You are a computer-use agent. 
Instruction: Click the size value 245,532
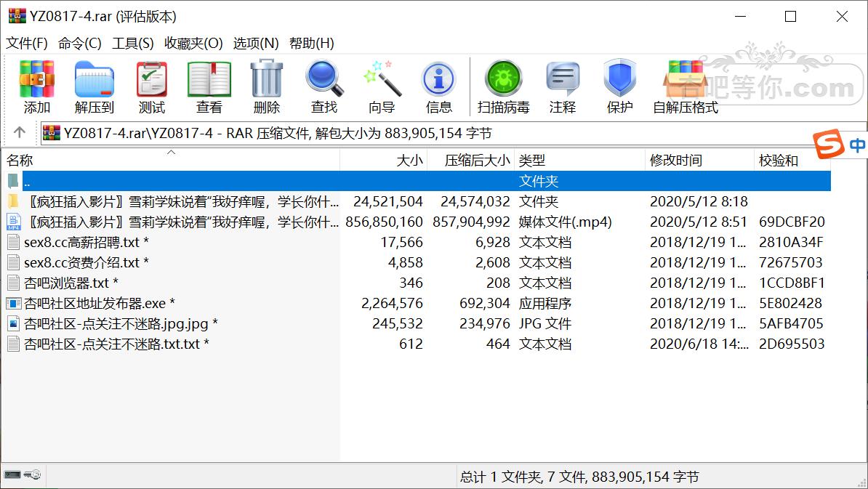[398, 323]
